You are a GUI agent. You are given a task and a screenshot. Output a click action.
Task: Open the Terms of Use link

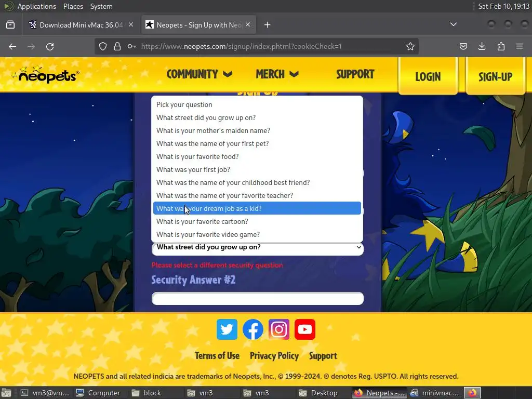coord(217,355)
